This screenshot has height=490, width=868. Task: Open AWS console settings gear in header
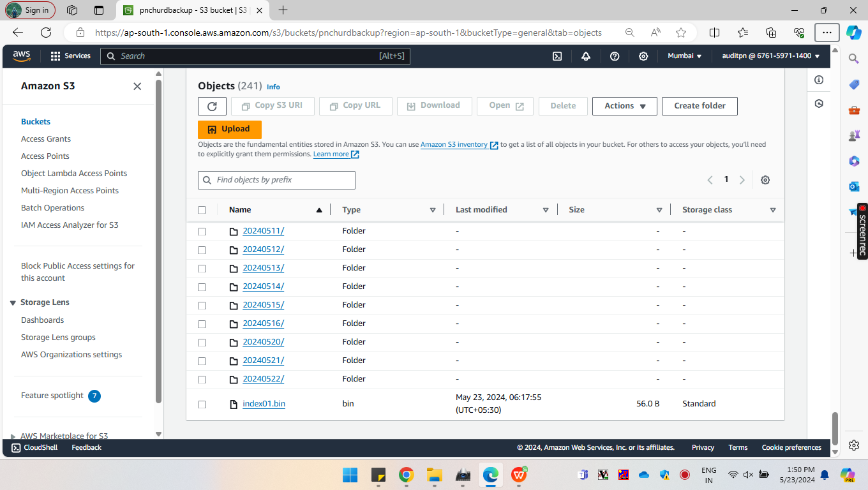pos(643,56)
